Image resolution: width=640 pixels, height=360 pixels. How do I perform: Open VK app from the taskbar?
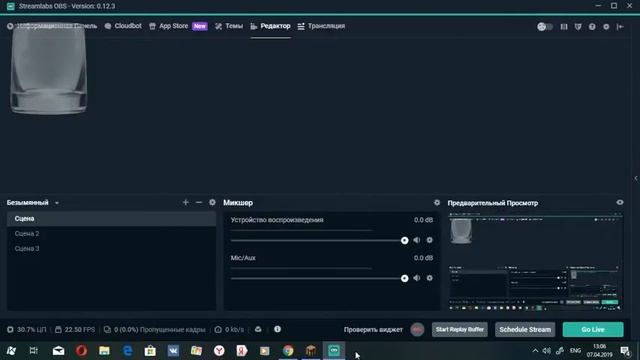pyautogui.click(x=173, y=350)
